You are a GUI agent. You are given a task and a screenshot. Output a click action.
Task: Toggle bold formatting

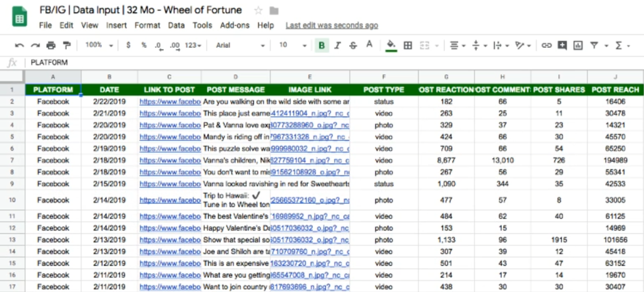coord(321,45)
